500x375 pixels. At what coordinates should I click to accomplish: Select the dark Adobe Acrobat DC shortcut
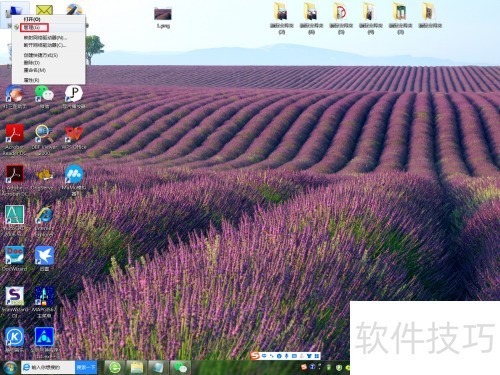point(14,180)
